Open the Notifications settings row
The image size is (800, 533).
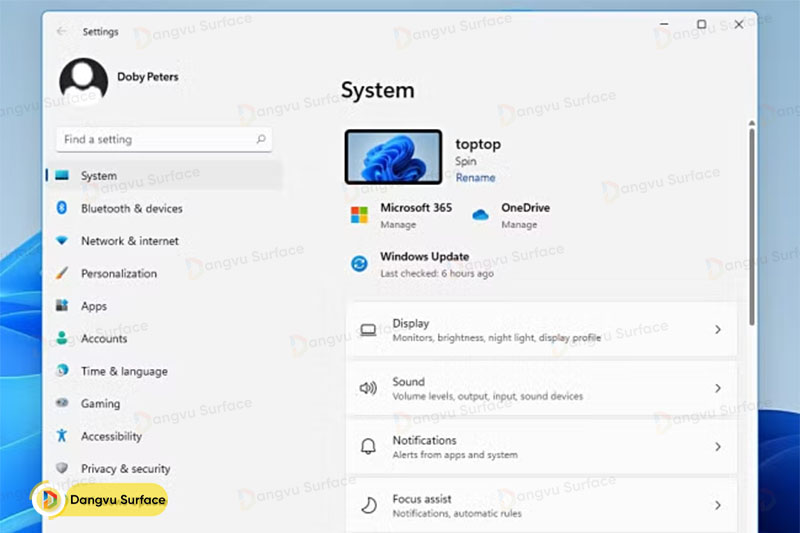pyautogui.click(x=542, y=447)
